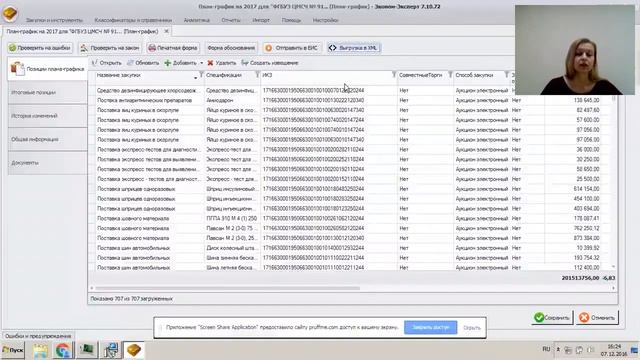Switch to Документы side tab
640x360 pixels.
pyautogui.click(x=47, y=163)
